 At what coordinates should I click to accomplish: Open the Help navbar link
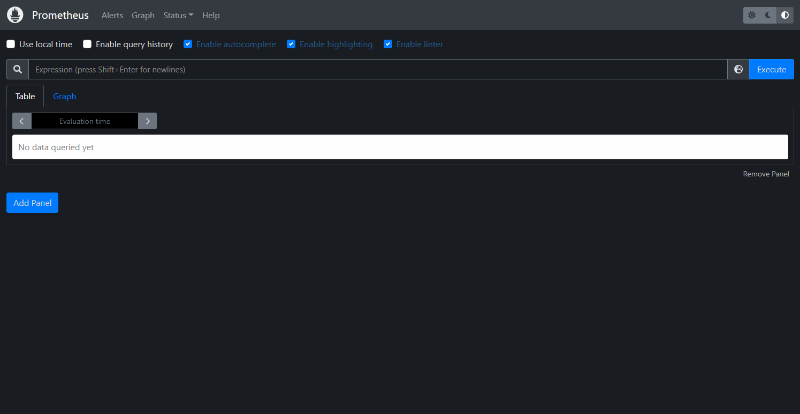[211, 15]
